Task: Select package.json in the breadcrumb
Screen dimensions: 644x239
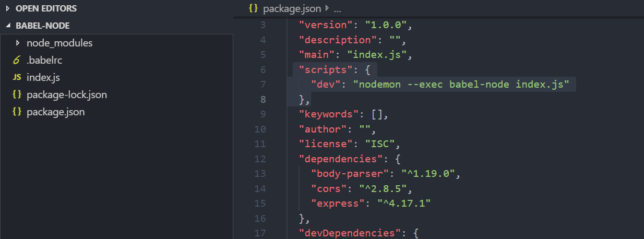Action: [292, 9]
